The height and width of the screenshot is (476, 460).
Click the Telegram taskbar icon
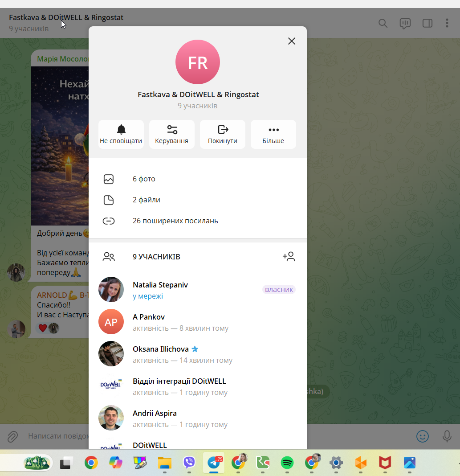214,463
